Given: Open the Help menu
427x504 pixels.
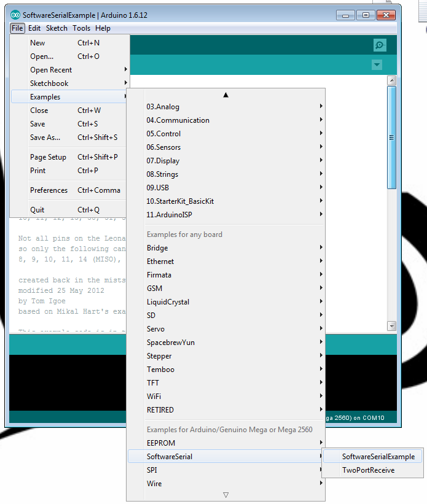Looking at the screenshot, I should click(103, 28).
